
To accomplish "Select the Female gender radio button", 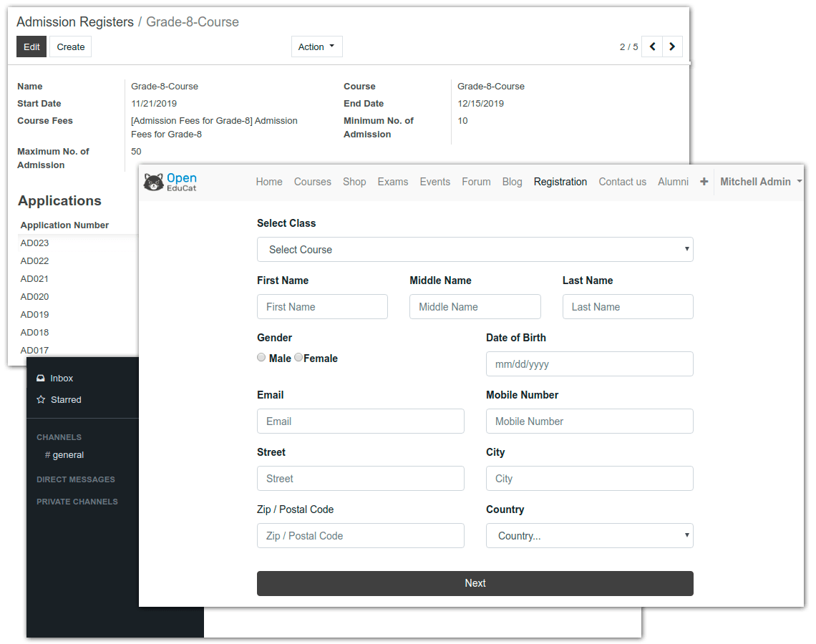I will pos(298,356).
